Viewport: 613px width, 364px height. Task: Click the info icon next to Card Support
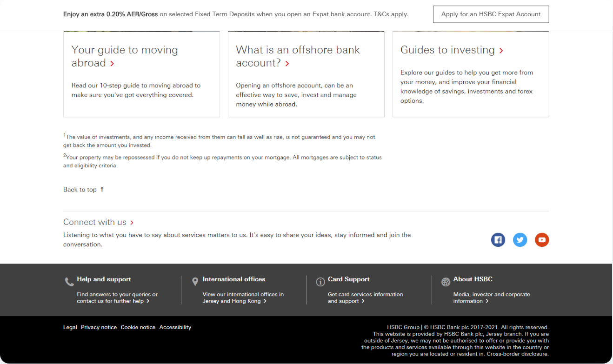[x=320, y=282]
